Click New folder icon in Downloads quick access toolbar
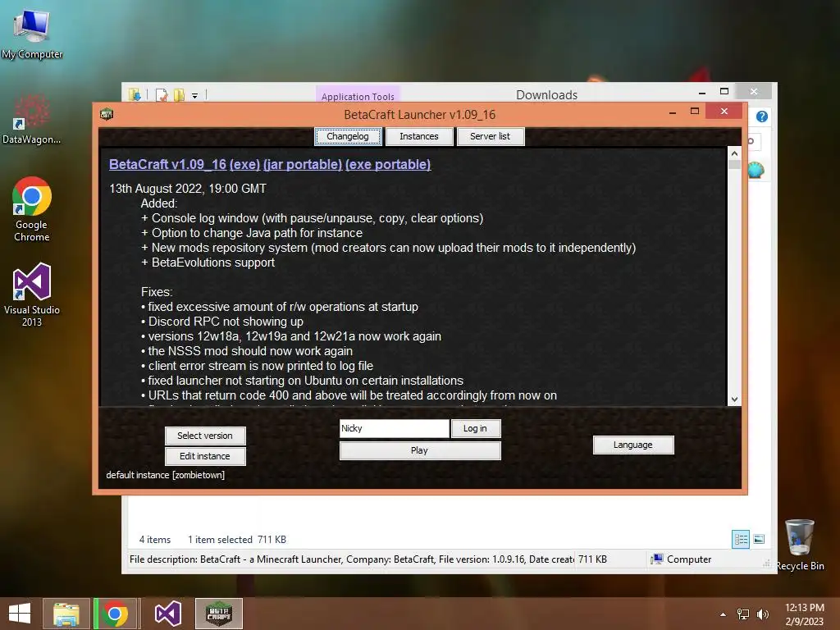This screenshot has height=630, width=840. (179, 95)
